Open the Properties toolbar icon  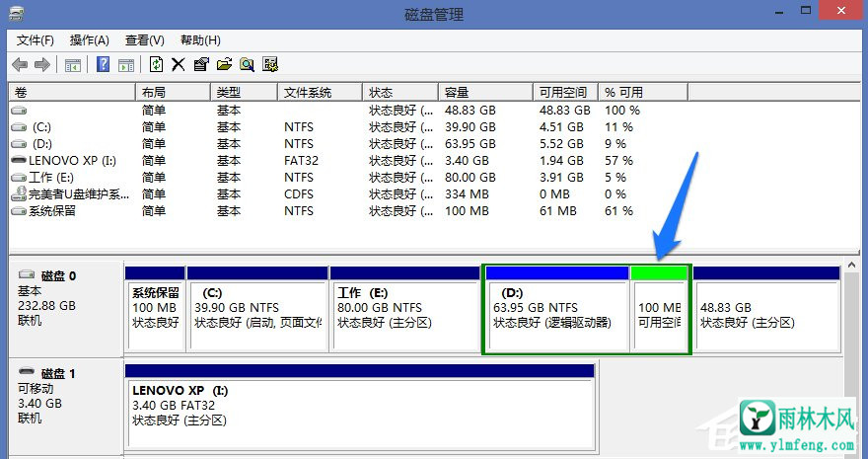tap(201, 64)
